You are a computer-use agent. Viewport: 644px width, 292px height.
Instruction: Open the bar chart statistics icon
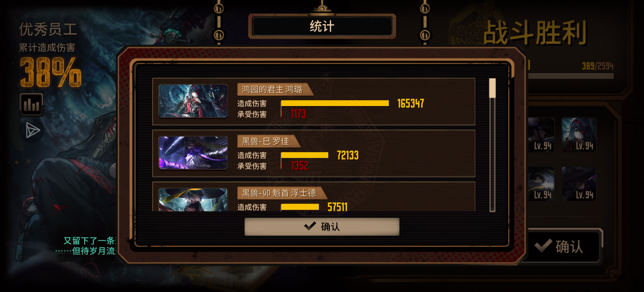pyautogui.click(x=31, y=104)
